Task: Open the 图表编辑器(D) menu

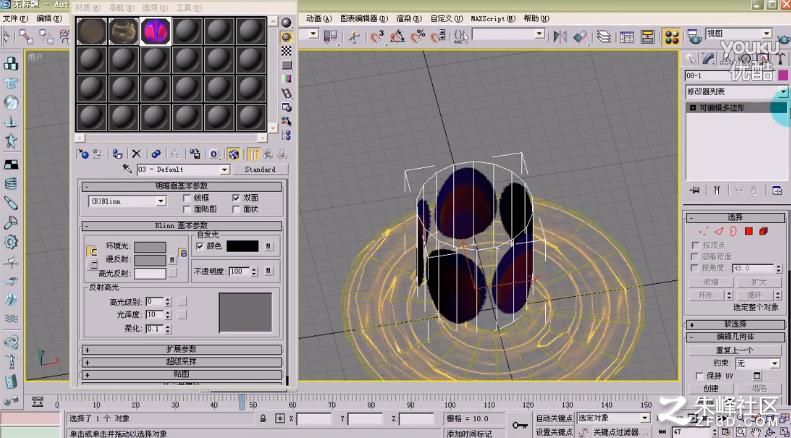Action: [x=364, y=18]
